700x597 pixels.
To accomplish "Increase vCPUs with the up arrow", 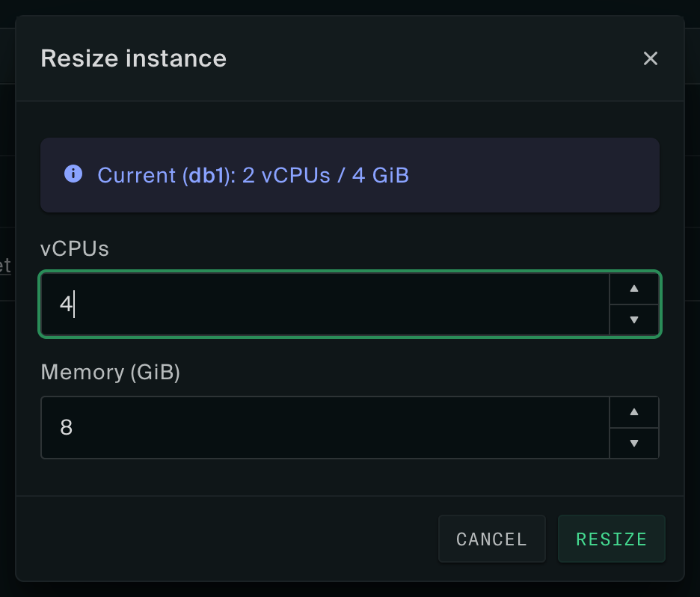I will pyautogui.click(x=634, y=289).
